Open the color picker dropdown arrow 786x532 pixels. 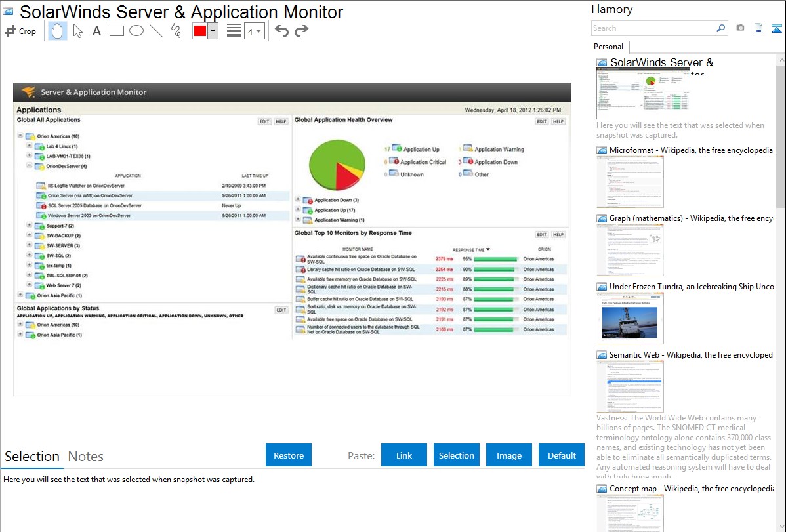[x=213, y=31]
